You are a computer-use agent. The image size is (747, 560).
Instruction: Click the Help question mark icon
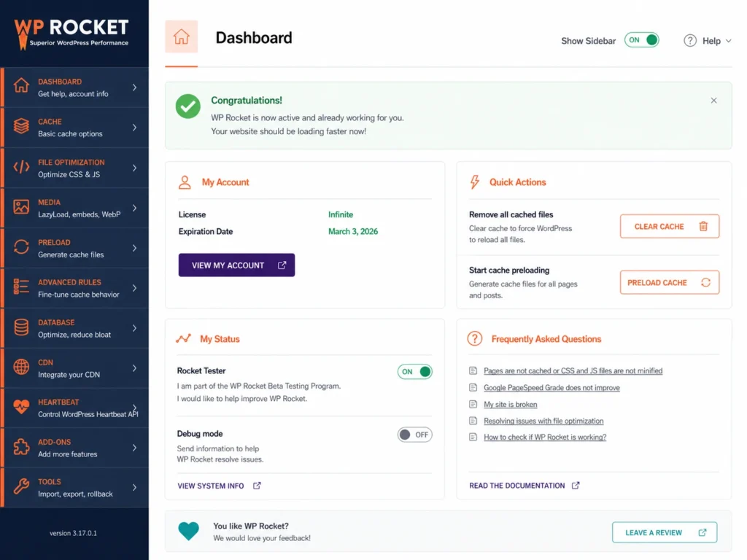click(690, 41)
